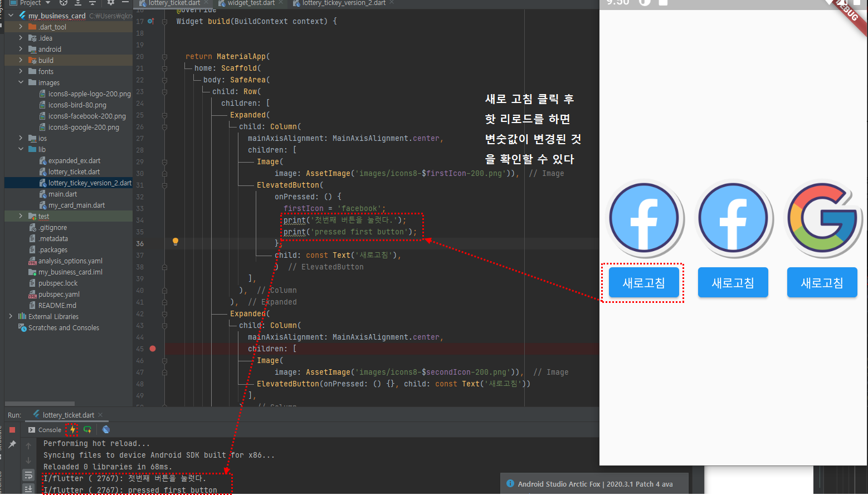Click the Android Studio Arctic Fox update notification
The height and width of the screenshot is (495, 868).
pos(594,484)
